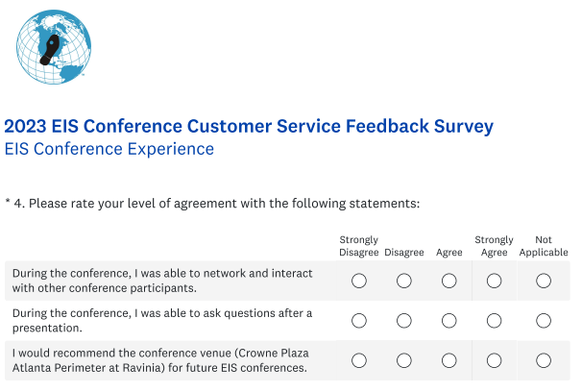This screenshot has height=392, width=582.
Task: Click the survey title heading
Action: point(249,126)
